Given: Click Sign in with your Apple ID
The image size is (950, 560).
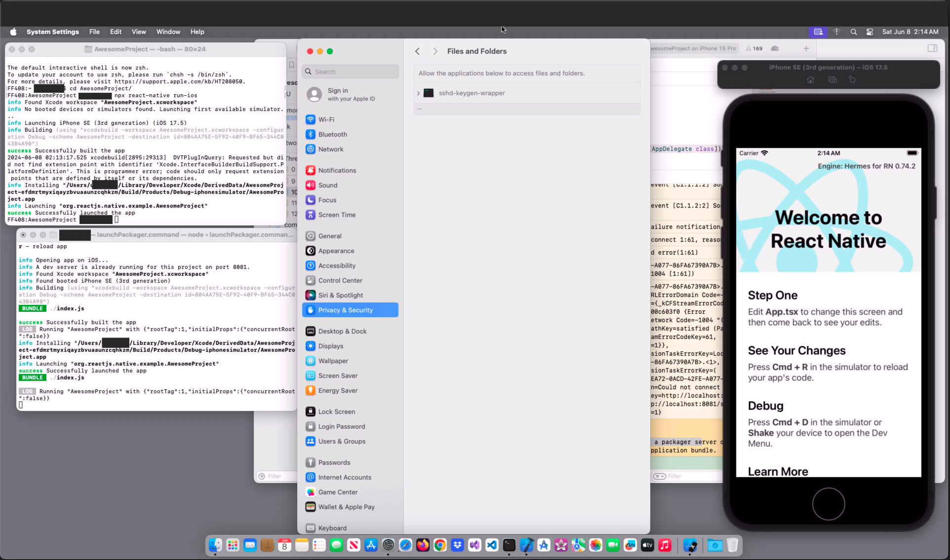Looking at the screenshot, I should pyautogui.click(x=351, y=94).
